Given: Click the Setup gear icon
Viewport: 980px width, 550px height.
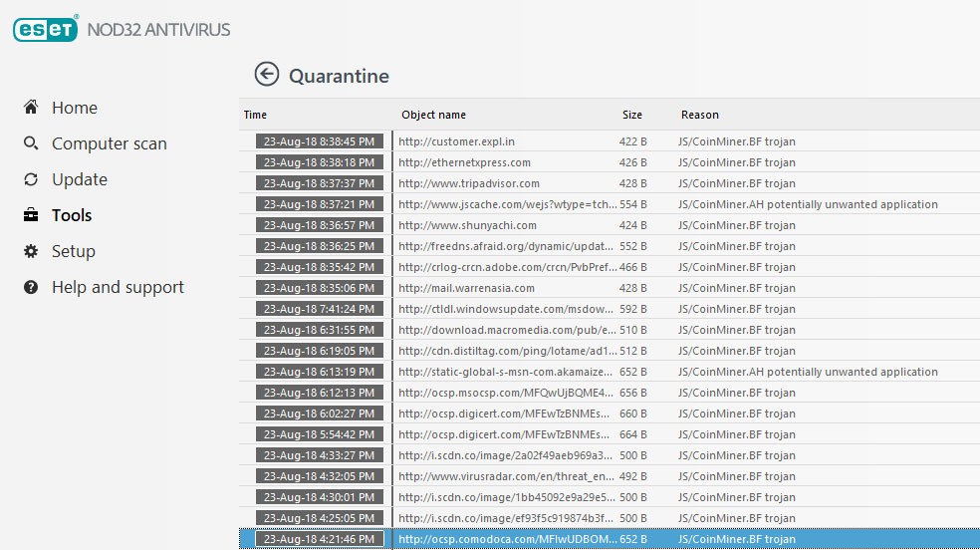Looking at the screenshot, I should (31, 251).
